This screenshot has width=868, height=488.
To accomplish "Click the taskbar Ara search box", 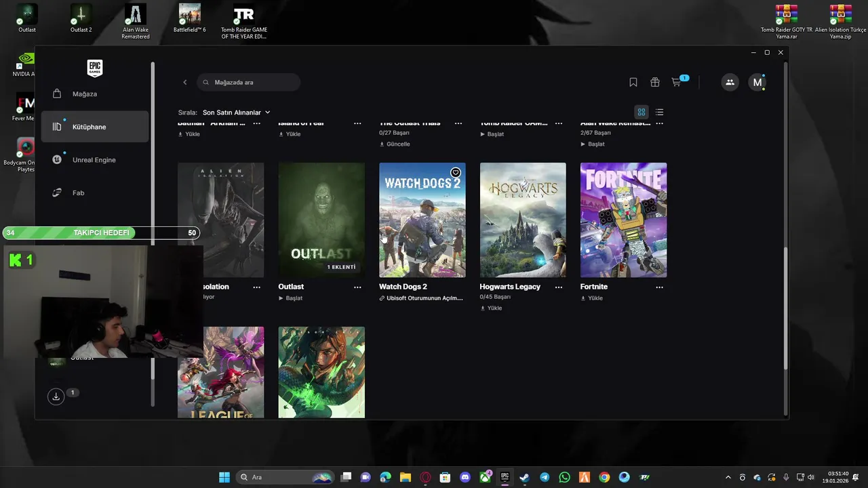I will pyautogui.click(x=285, y=477).
